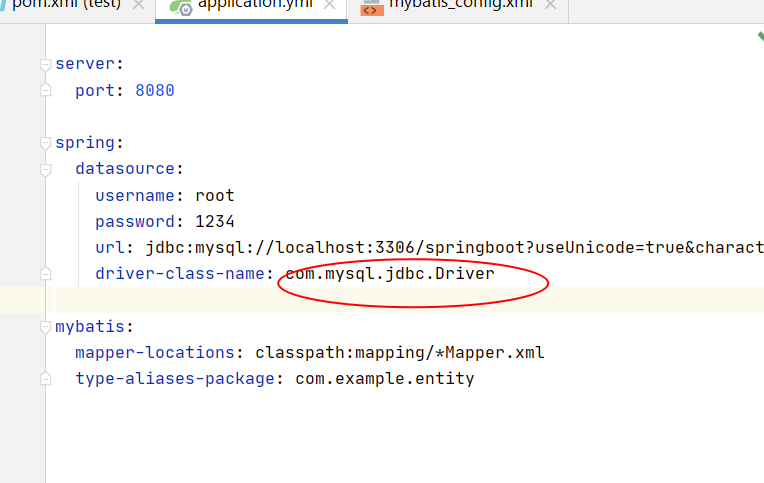Click the username key
The width and height of the screenshot is (764, 483).
pyautogui.click(x=135, y=195)
